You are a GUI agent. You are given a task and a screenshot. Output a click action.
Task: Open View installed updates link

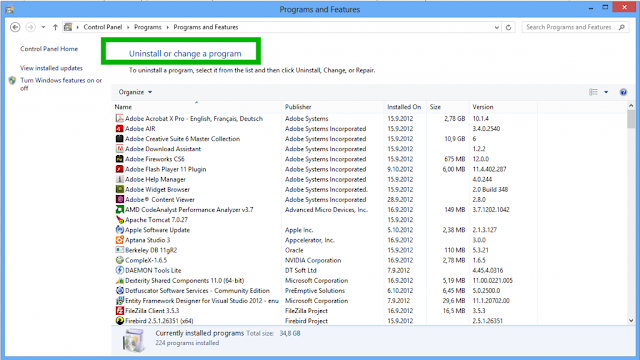(51, 68)
